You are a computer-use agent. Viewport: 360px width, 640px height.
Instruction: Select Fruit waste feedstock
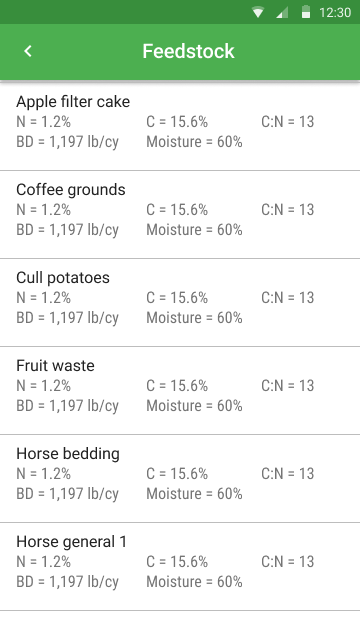[180, 391]
